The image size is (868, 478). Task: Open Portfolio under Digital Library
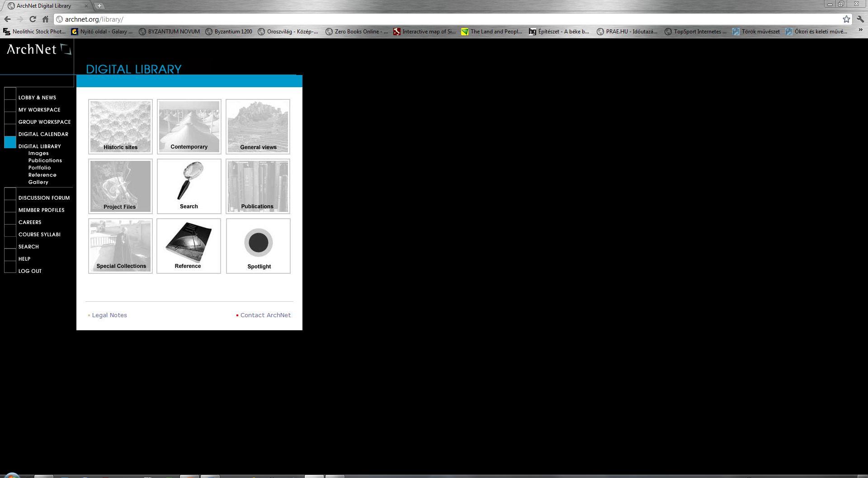pos(40,168)
